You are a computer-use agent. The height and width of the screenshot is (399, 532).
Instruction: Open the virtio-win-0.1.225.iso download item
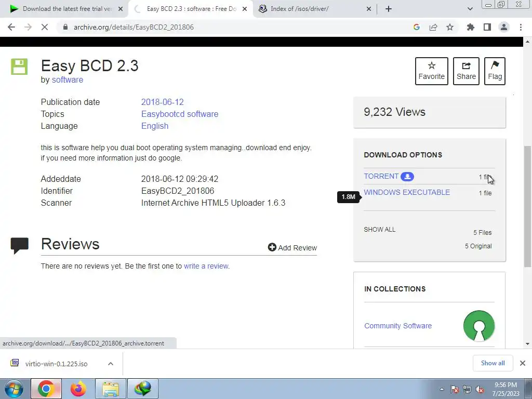(56, 364)
